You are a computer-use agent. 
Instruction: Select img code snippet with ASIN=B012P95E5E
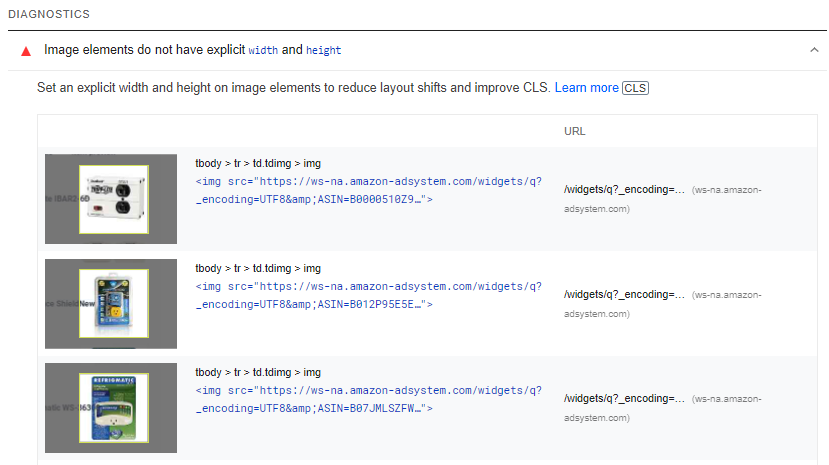[369, 295]
